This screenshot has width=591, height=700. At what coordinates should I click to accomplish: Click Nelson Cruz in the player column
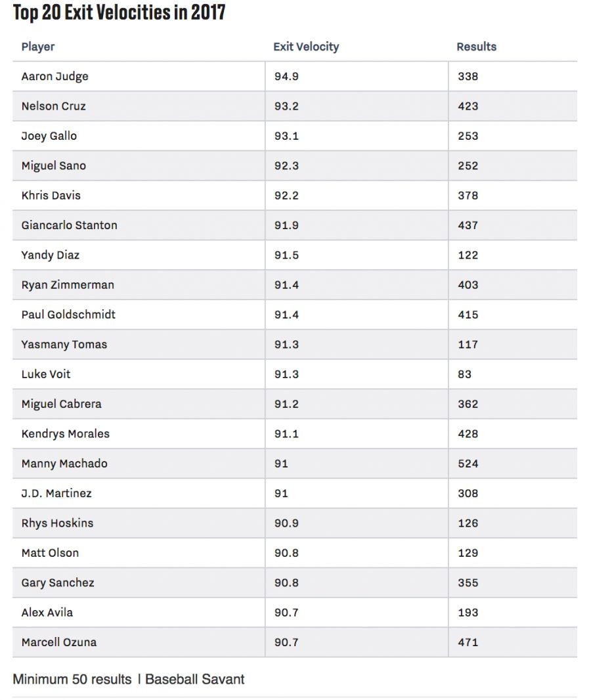pyautogui.click(x=53, y=106)
